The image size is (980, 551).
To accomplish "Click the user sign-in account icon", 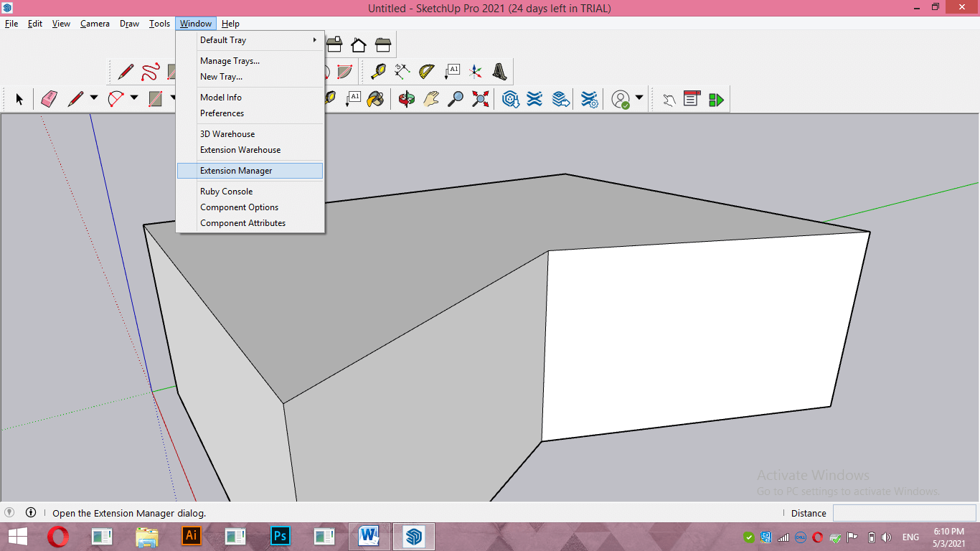I will [x=621, y=99].
